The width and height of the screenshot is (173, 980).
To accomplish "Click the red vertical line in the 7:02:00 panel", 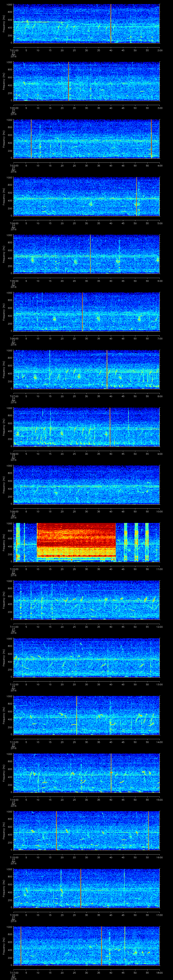I will pyautogui.click(x=68, y=81).
